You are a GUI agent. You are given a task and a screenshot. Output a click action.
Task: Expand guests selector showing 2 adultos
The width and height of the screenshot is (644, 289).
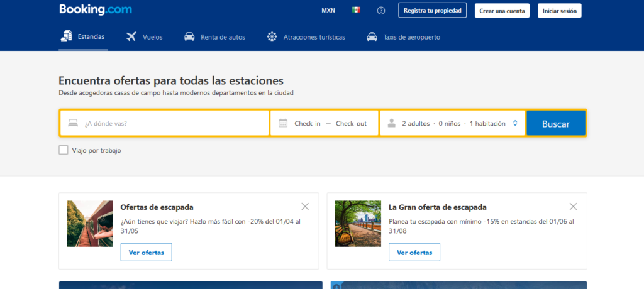[x=452, y=123]
